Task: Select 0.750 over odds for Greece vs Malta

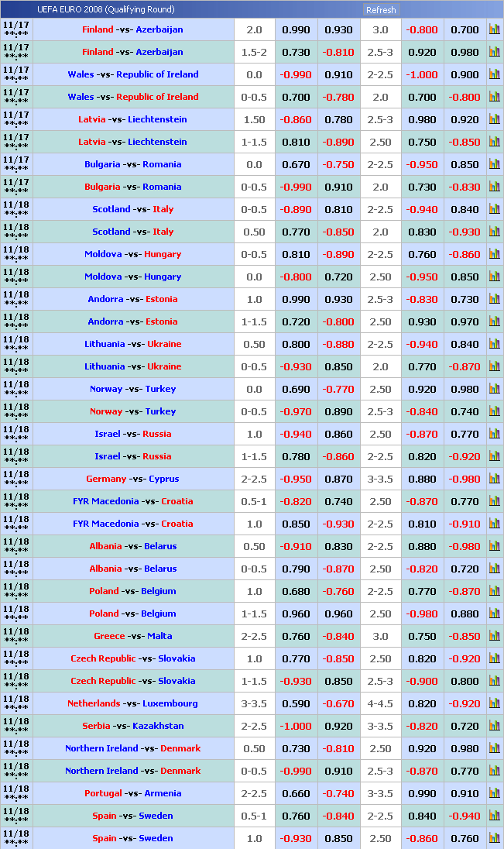Action: [x=422, y=636]
